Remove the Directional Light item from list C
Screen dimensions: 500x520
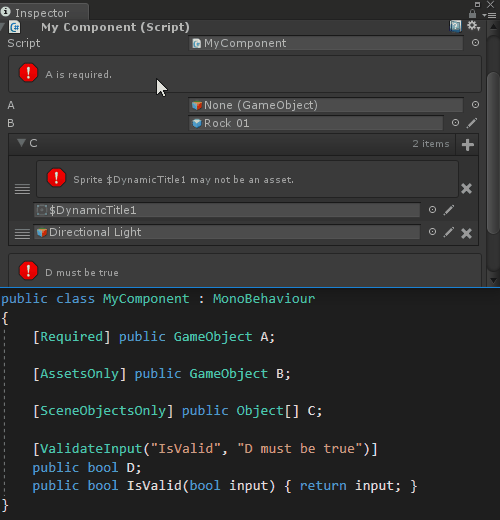[466, 233]
